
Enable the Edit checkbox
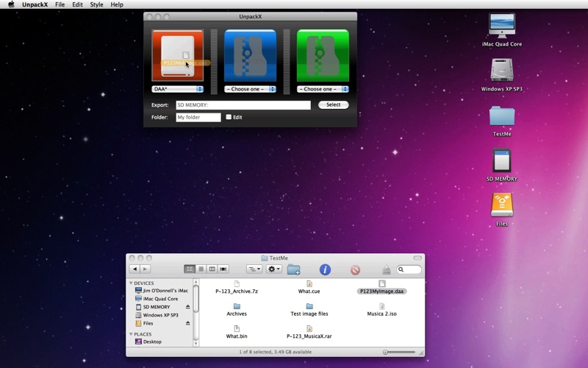(229, 117)
